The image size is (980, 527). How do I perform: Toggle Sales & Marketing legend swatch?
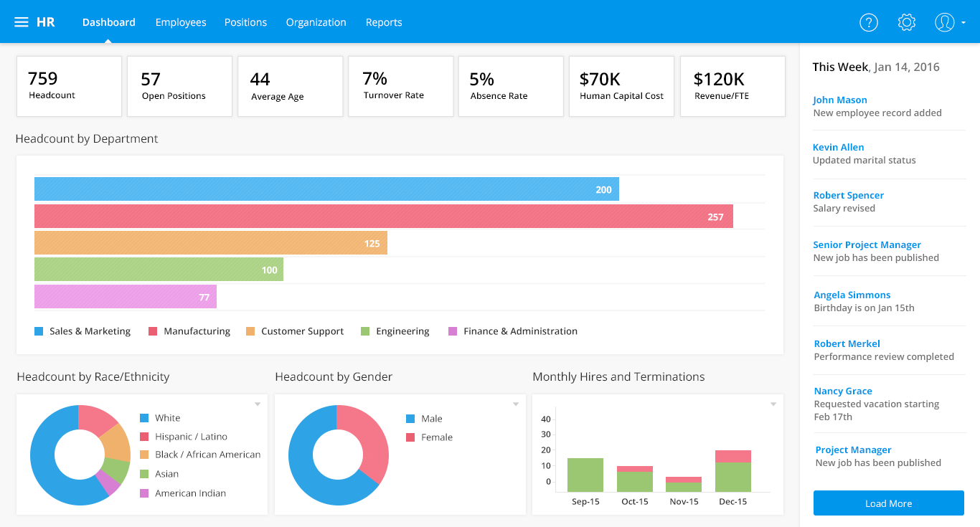point(39,331)
